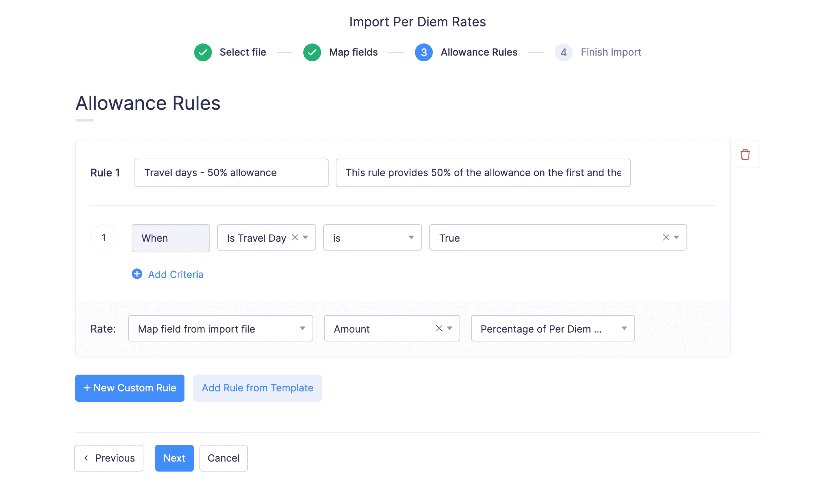This screenshot has width=832, height=504.
Task: Click the Previous navigation button
Action: coord(109,458)
